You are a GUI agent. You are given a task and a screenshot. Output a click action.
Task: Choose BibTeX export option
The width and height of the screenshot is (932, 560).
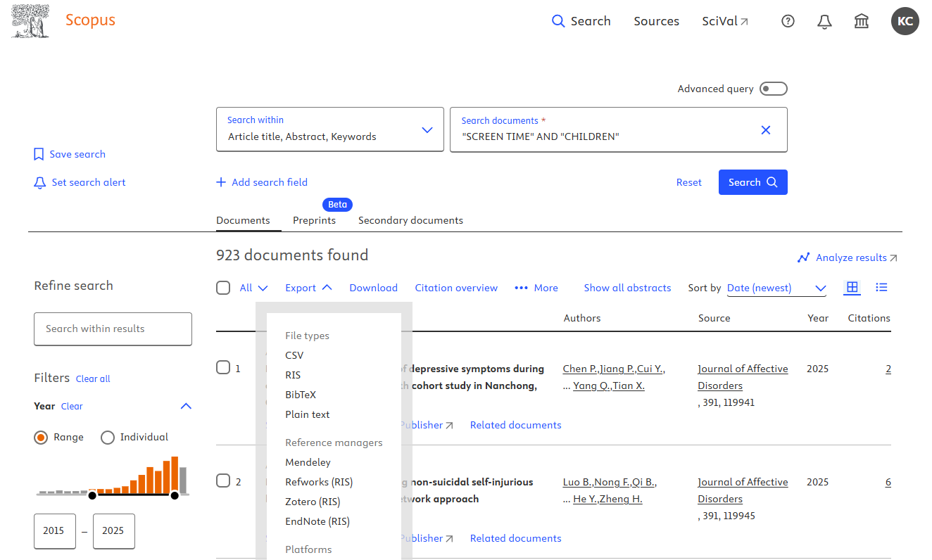coord(301,395)
